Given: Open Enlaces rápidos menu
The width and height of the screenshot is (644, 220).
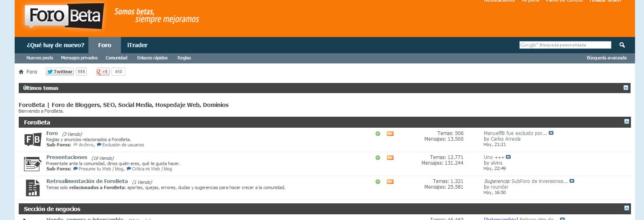Looking at the screenshot, I should [x=152, y=58].
